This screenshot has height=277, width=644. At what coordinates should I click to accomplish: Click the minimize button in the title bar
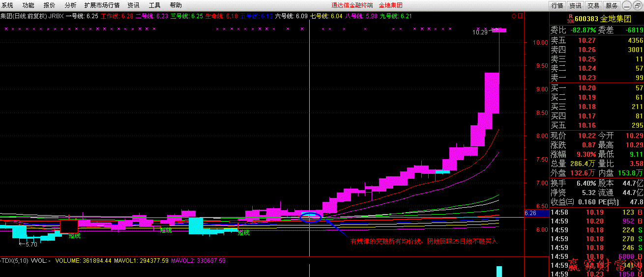click(626, 5)
